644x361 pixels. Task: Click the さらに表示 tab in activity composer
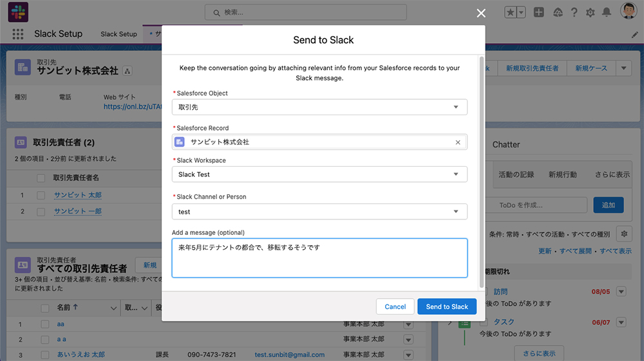pyautogui.click(x=612, y=175)
